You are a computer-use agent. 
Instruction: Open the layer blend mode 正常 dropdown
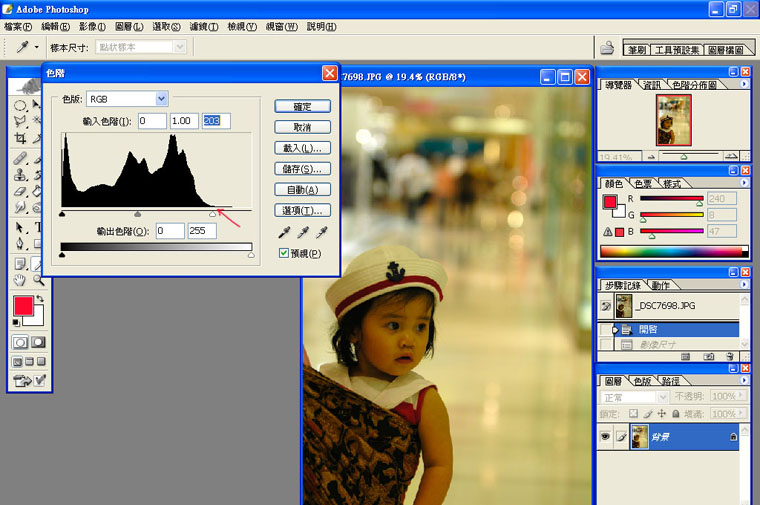634,397
